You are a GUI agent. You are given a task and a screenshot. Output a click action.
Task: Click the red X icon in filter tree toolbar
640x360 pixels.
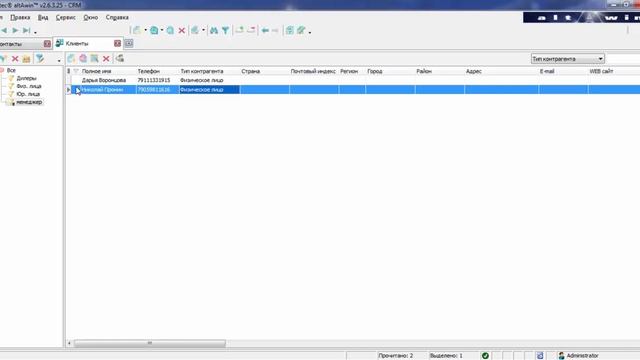point(15,59)
